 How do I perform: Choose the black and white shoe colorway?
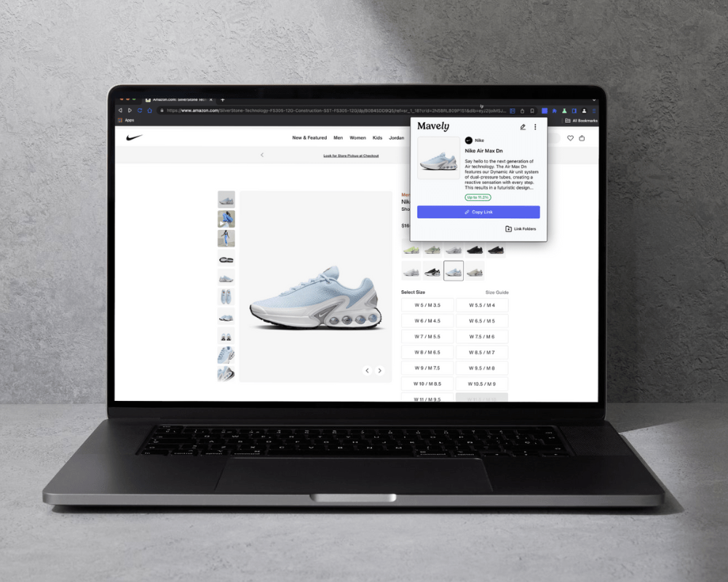(x=432, y=271)
